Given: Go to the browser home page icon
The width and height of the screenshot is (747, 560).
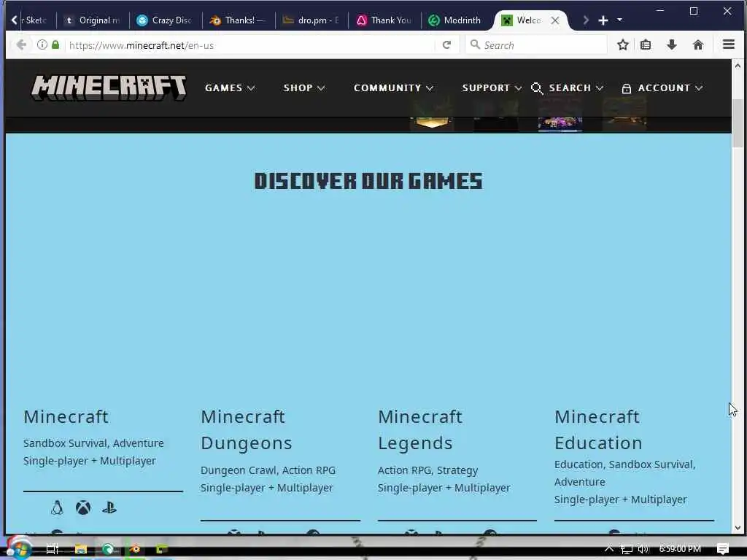Looking at the screenshot, I should [698, 44].
